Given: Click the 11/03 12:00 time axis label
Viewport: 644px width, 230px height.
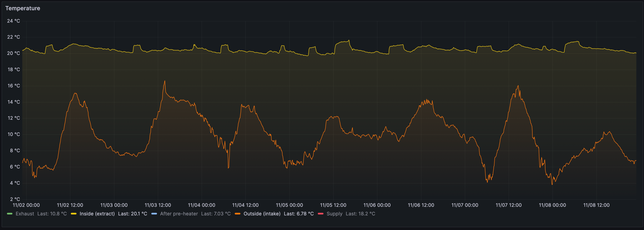Looking at the screenshot, I should 158,205.
